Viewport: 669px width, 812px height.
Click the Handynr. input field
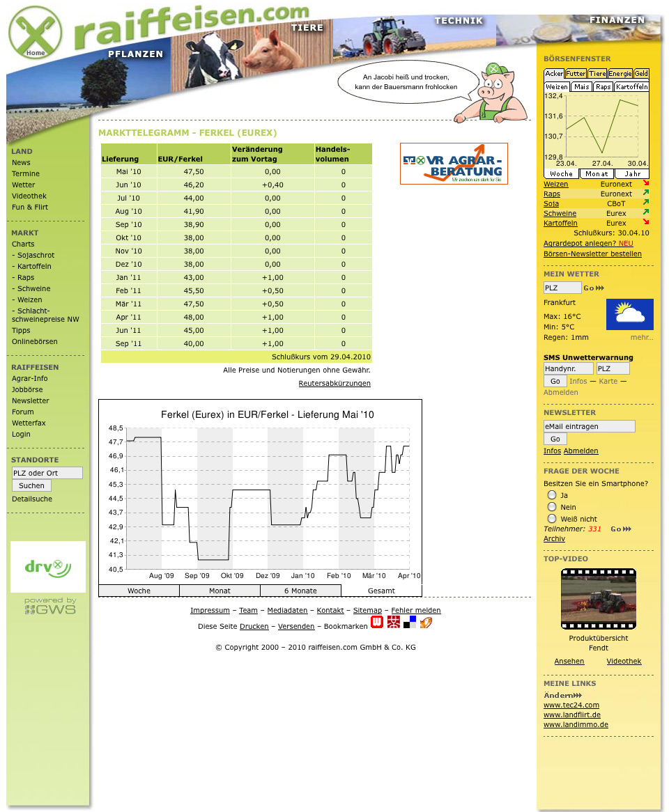pos(568,368)
